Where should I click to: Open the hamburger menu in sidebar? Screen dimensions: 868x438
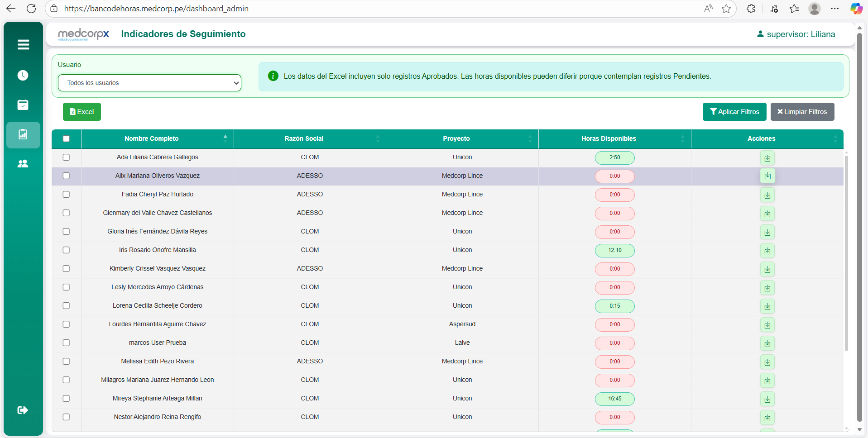[x=23, y=44]
